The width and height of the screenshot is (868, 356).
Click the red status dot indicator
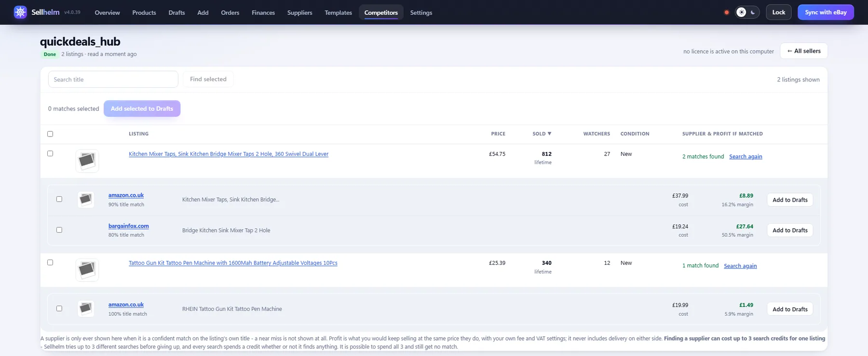(726, 13)
